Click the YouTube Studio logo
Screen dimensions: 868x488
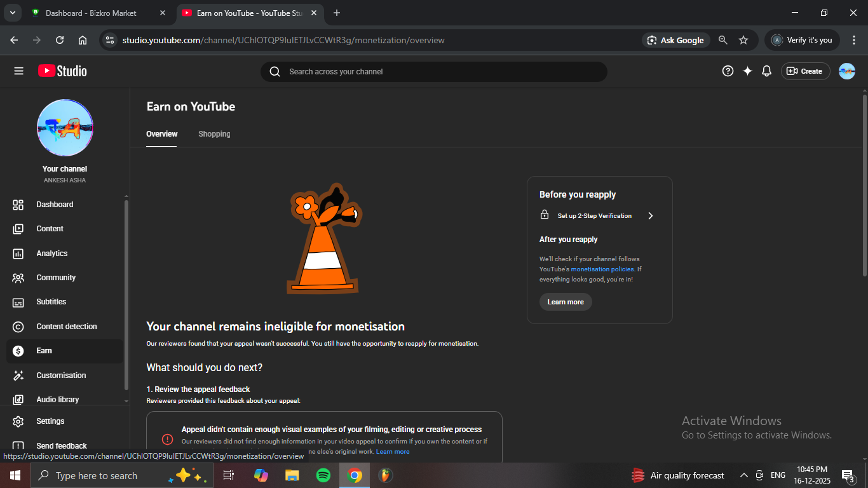point(62,71)
